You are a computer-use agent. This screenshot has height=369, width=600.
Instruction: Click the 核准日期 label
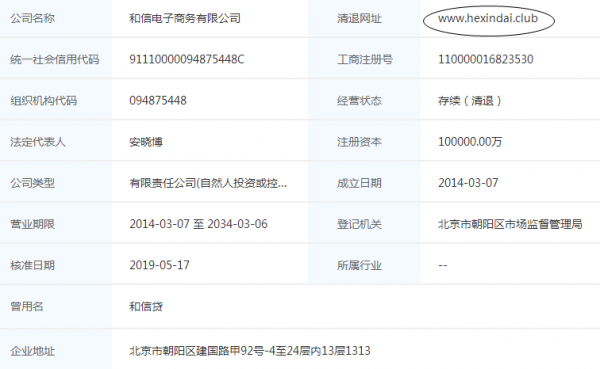pyautogui.click(x=33, y=265)
